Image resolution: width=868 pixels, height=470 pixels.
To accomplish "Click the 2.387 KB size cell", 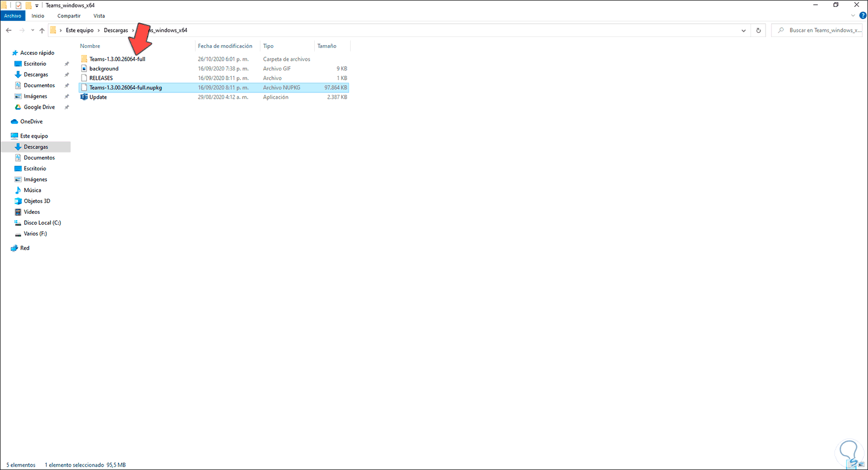I will coord(337,97).
